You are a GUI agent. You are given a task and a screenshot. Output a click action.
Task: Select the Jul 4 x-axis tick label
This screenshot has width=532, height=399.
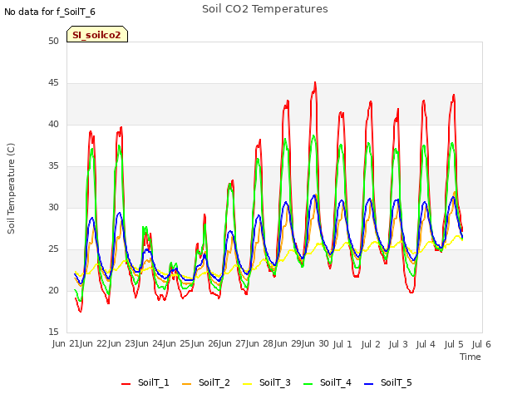click(426, 344)
